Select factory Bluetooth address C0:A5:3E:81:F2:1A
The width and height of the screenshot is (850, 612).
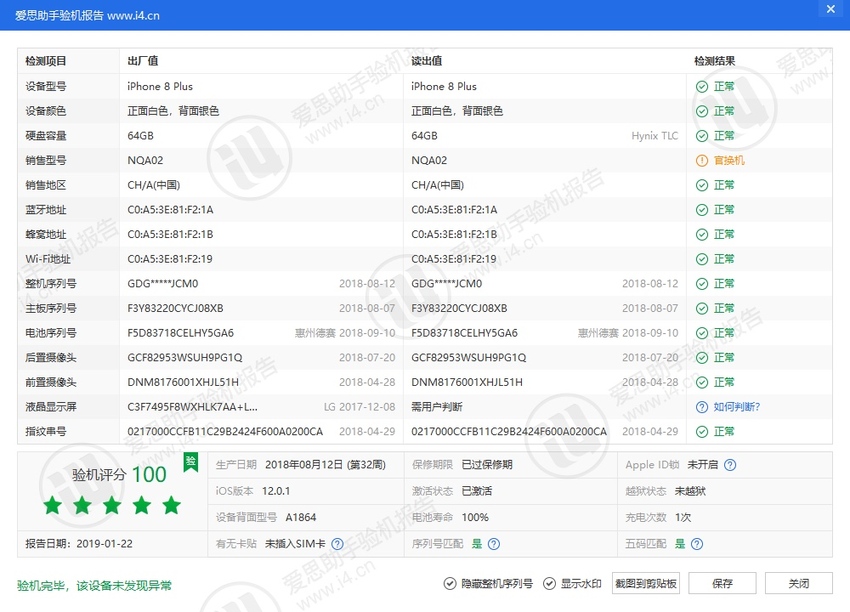pyautogui.click(x=170, y=210)
